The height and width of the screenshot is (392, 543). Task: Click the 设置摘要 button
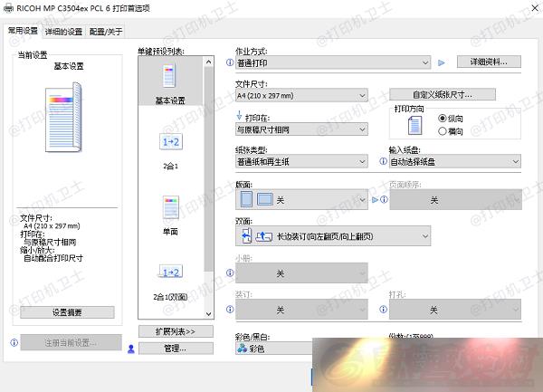point(67,312)
